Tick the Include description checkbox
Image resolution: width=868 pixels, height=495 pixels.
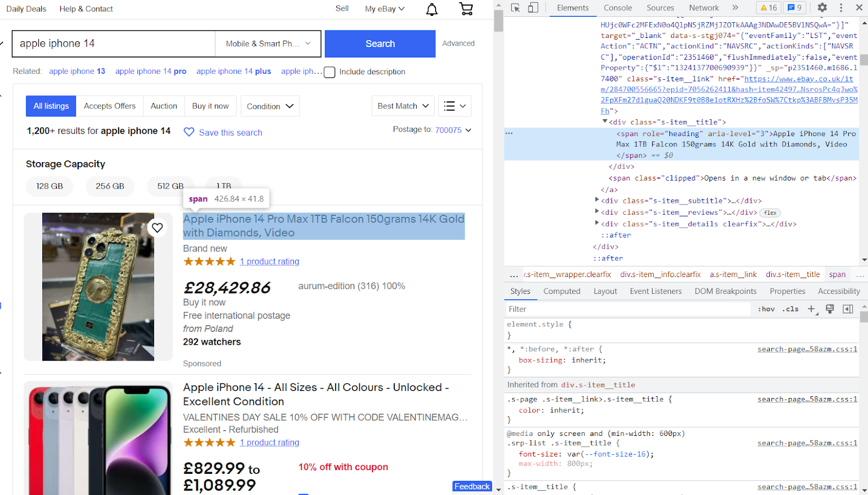[x=330, y=72]
